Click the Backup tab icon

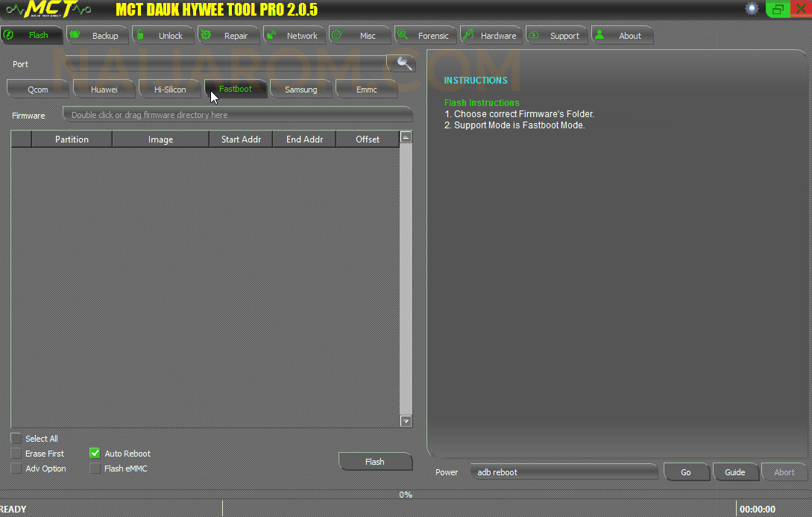(75, 35)
